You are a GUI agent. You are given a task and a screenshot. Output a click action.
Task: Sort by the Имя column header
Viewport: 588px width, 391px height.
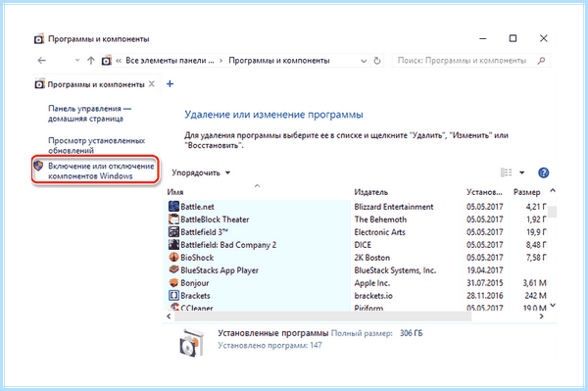point(175,192)
